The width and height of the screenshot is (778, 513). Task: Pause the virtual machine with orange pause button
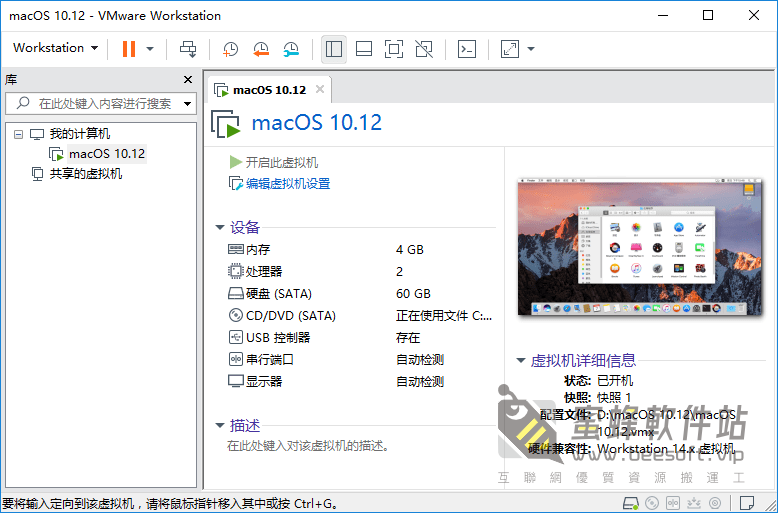[x=129, y=49]
